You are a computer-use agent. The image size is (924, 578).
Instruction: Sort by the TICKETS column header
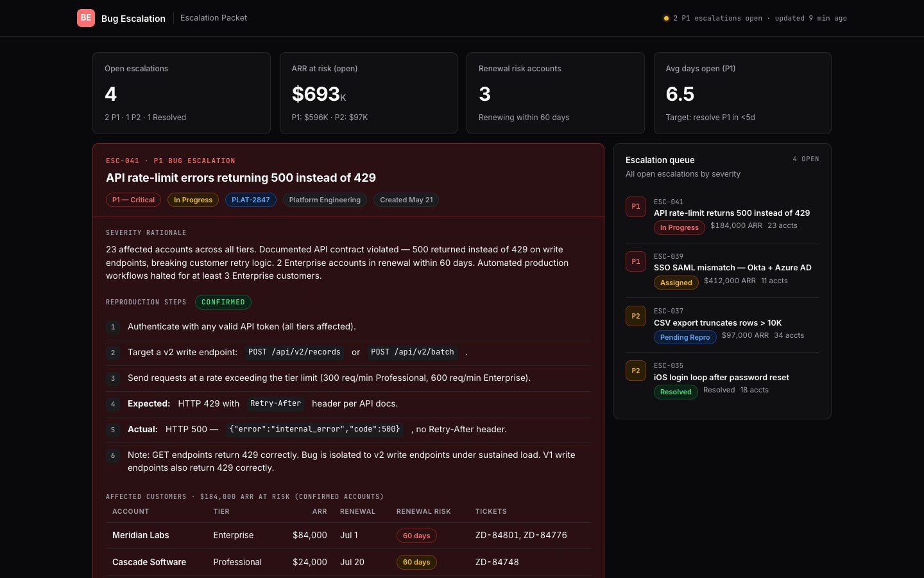pyautogui.click(x=491, y=512)
